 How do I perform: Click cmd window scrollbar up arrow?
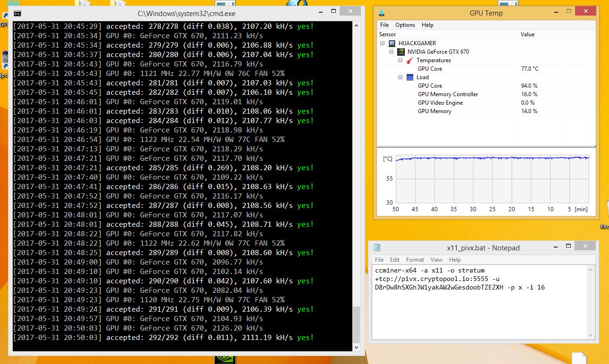pos(356,25)
